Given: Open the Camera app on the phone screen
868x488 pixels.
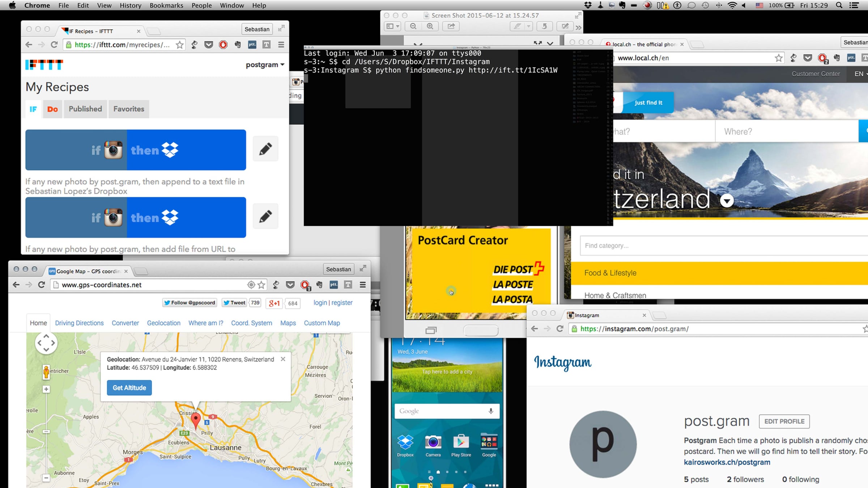Looking at the screenshot, I should click(433, 445).
